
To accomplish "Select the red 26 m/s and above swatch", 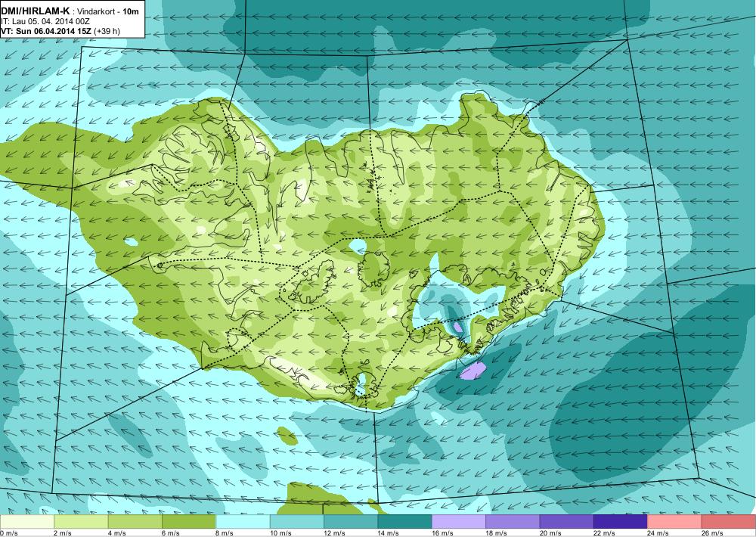I will pos(729,522).
